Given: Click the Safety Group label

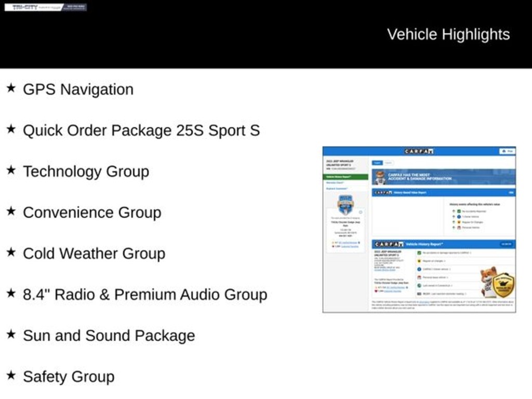Looking at the screenshot, I should point(69,377).
